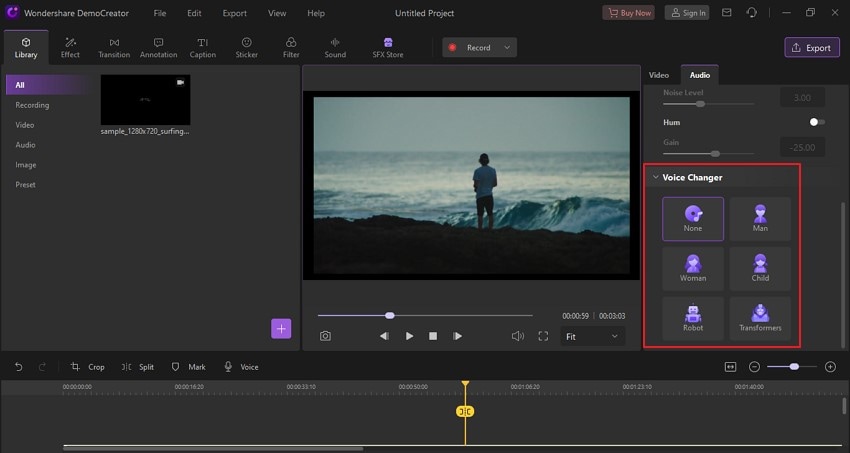Viewport: 850px width, 453px height.
Task: Click the timeline zoom slider
Action: coord(794,367)
